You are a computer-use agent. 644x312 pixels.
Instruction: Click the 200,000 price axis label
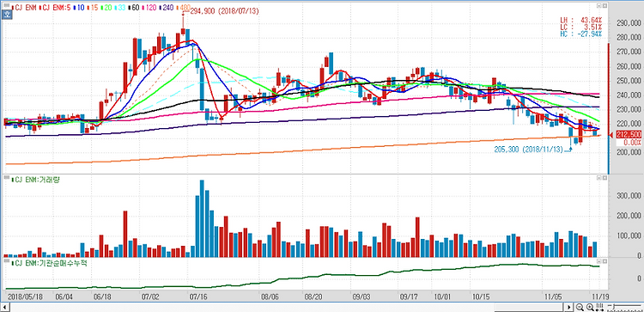(629, 152)
